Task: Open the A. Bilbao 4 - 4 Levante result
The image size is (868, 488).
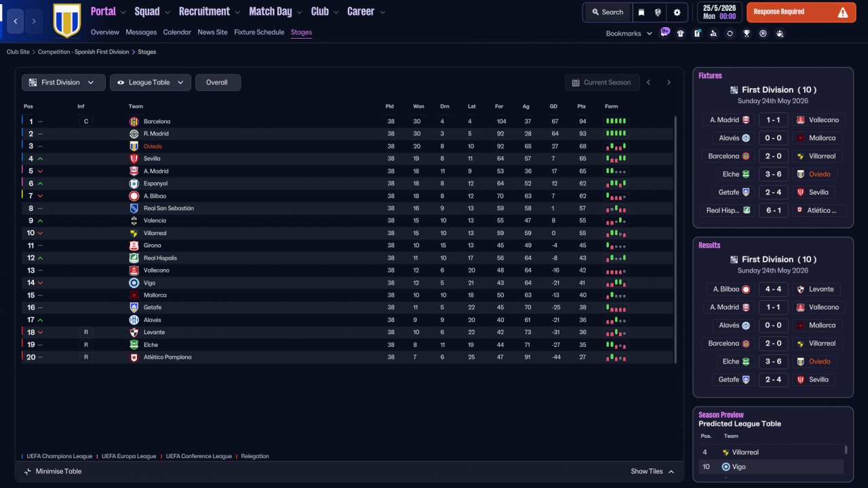Action: [773, 289]
